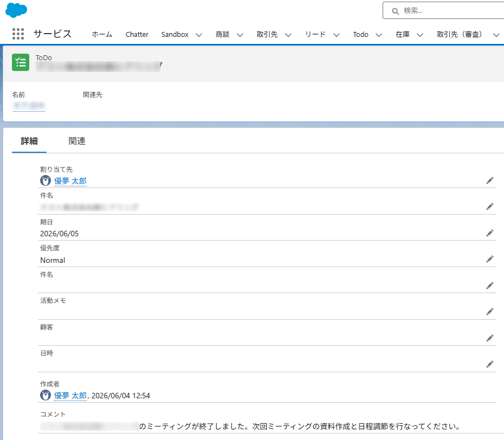Click the creation timestamp 2026/06/04 12:54
504x440 pixels.
[x=121, y=396]
